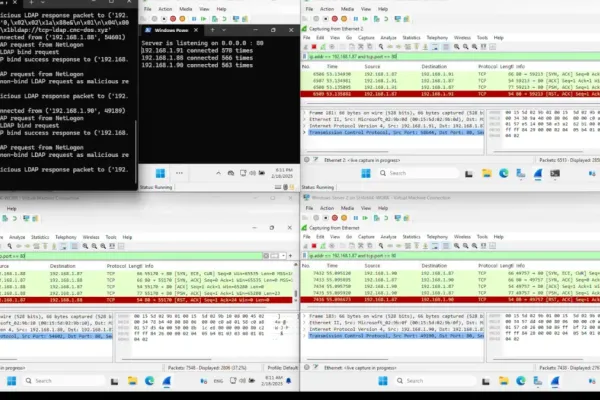This screenshot has width=600, height=400.
Task: Add filter button plus in port == 80 Wireshark
Action: (x=290, y=256)
